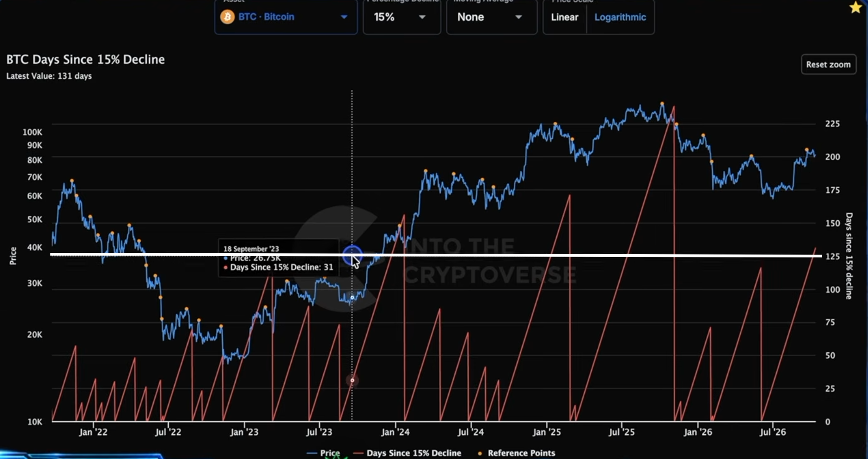
Task: Click the blue price point on crosshair line
Action: click(352, 297)
